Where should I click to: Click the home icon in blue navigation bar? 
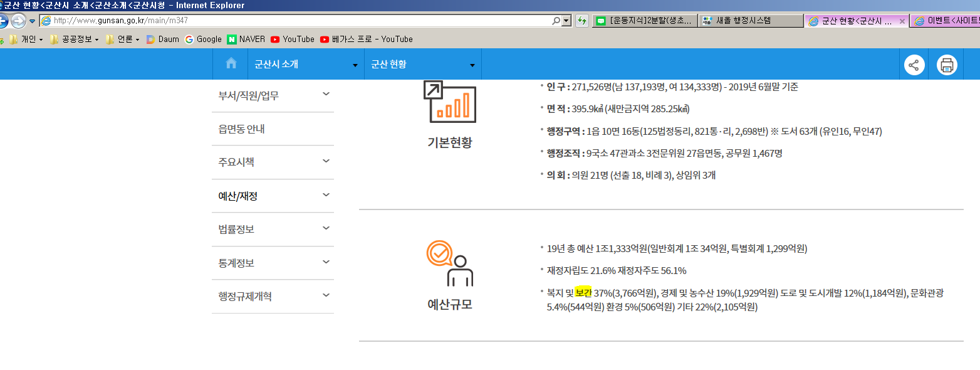point(231,64)
